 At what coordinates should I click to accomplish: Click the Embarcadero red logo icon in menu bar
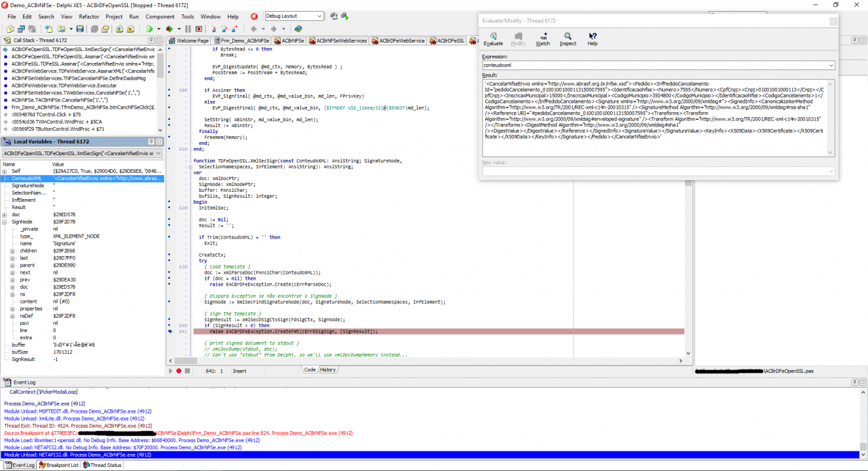click(254, 16)
